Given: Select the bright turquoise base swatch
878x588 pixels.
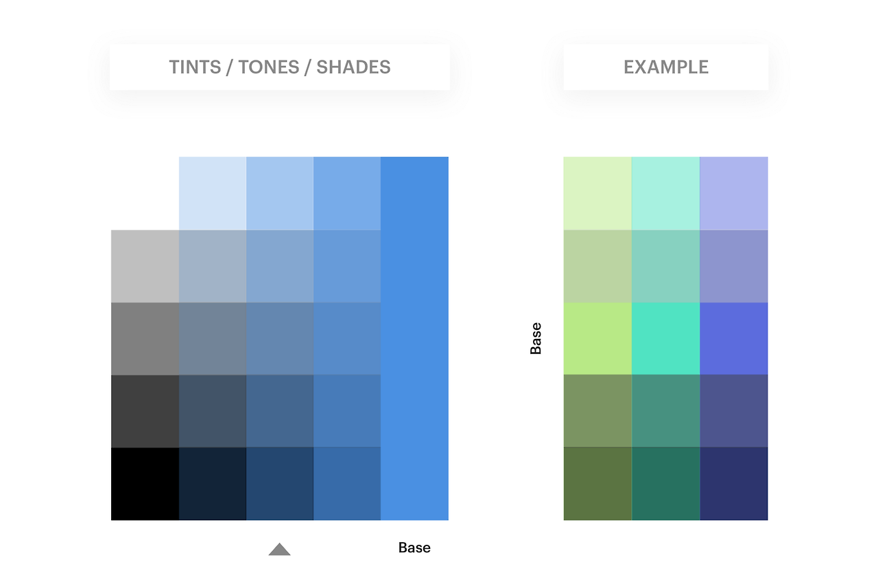Looking at the screenshot, I should [x=665, y=338].
